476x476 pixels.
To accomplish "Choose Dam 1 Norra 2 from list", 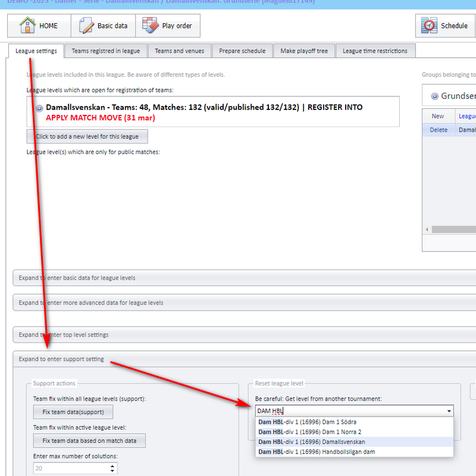I will point(354,432).
